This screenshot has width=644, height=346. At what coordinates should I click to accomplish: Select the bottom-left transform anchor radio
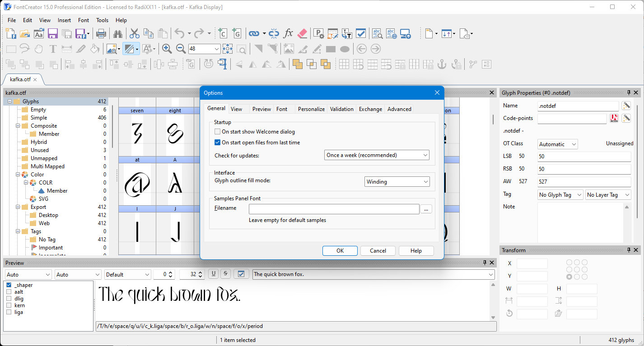[x=569, y=277]
